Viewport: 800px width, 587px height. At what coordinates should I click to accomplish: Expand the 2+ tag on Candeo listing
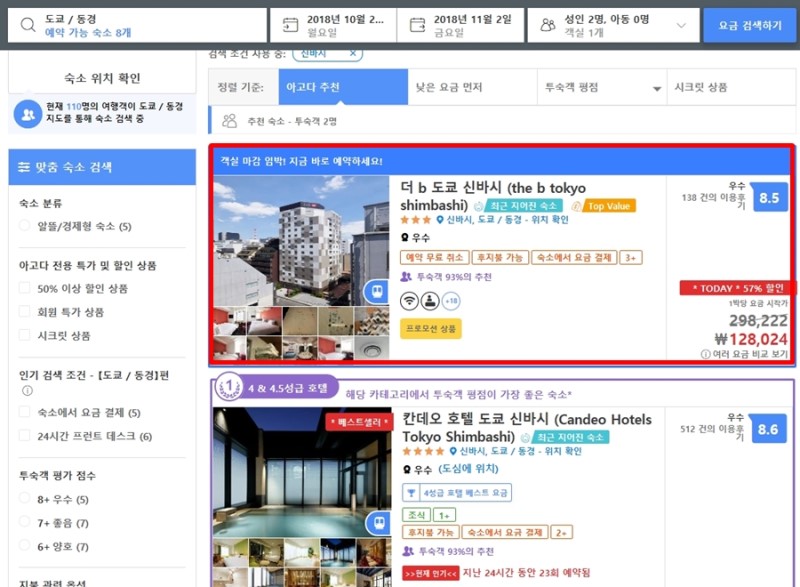tap(561, 532)
